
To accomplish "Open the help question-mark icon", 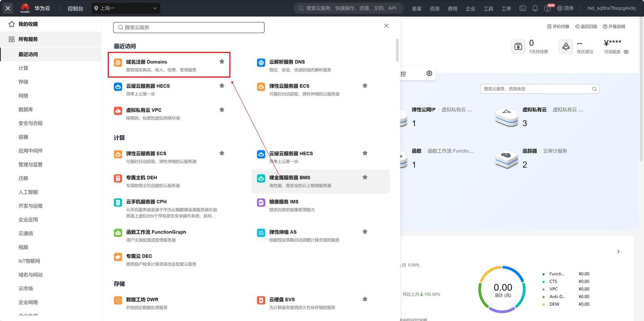I will point(548,8).
